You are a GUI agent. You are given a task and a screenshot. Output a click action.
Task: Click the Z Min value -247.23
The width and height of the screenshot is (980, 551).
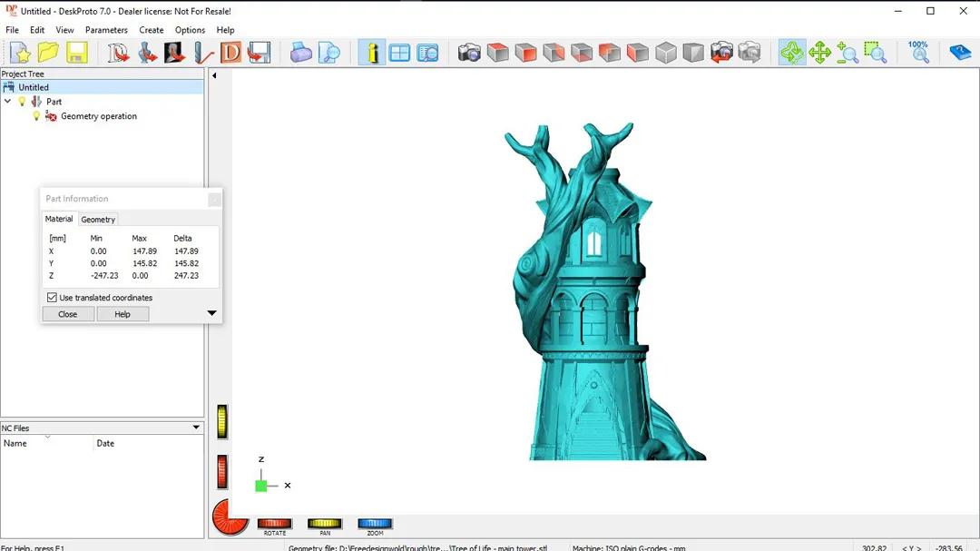pos(104,275)
